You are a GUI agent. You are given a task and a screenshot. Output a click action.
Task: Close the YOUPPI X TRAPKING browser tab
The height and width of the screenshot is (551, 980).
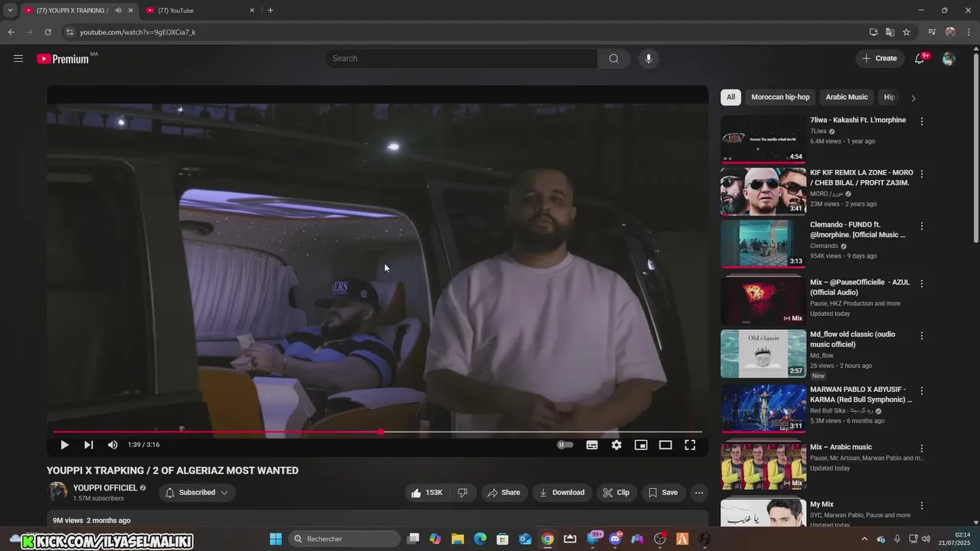point(130,11)
